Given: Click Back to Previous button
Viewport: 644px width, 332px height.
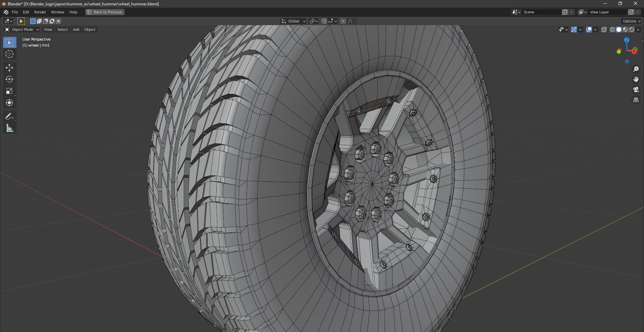Looking at the screenshot, I should [x=105, y=12].
